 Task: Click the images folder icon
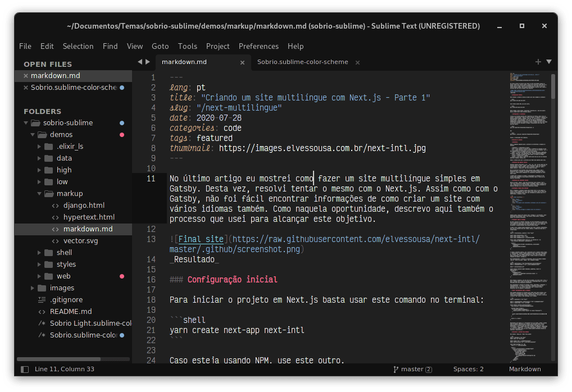click(42, 288)
